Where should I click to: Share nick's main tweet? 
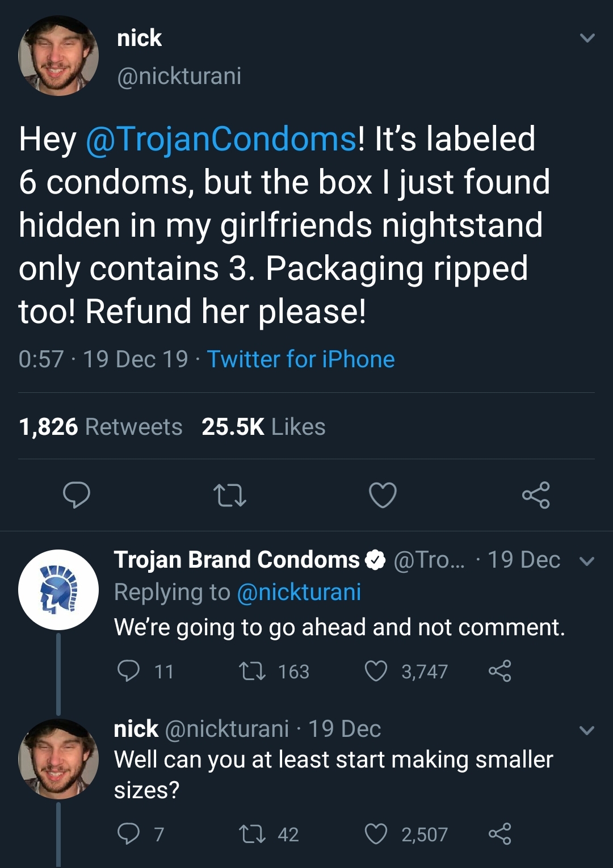tap(536, 495)
